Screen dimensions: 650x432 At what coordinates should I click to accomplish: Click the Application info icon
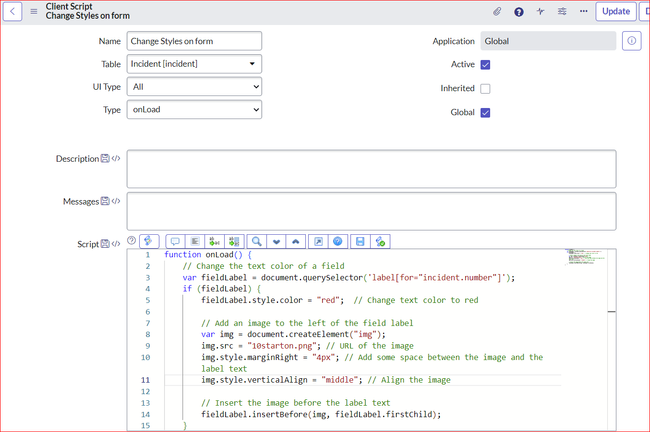click(631, 41)
